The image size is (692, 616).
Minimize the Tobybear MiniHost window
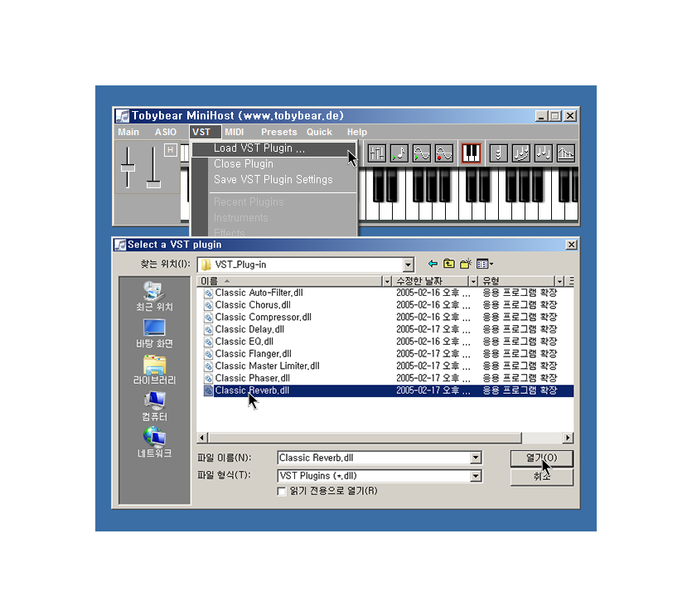[x=541, y=116]
